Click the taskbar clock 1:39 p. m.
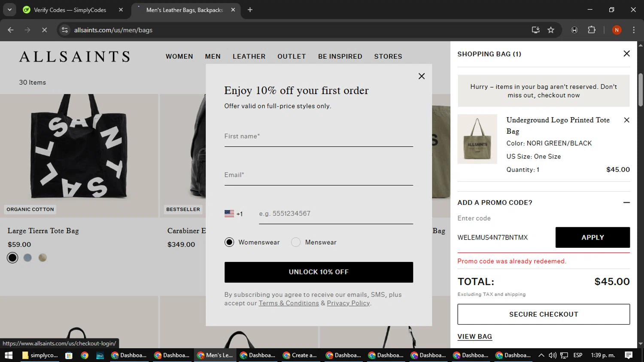This screenshot has height=362, width=644. tap(603, 355)
